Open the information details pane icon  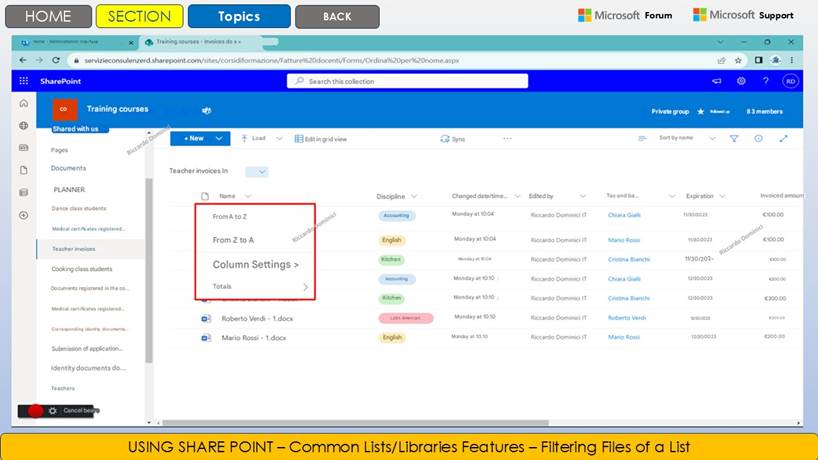[x=759, y=139]
